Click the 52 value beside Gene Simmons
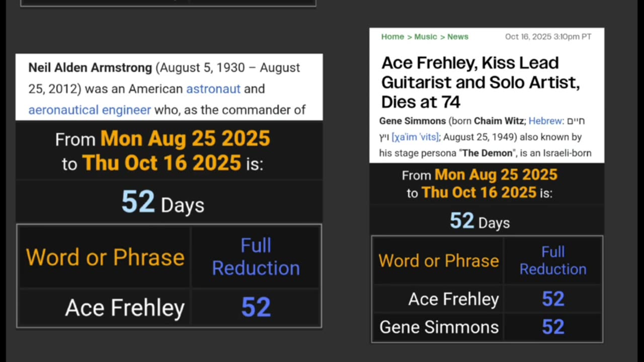This screenshot has width=644, height=362. coord(553,327)
